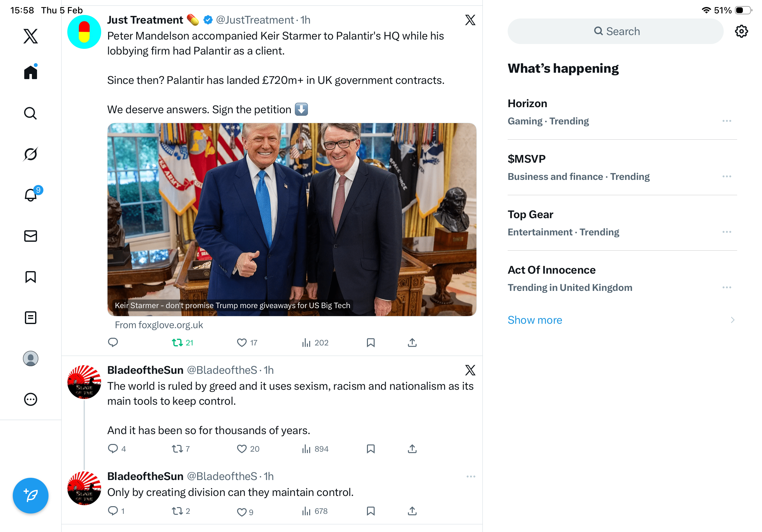
Task: Like the Just Treatment post
Action: [x=242, y=343]
